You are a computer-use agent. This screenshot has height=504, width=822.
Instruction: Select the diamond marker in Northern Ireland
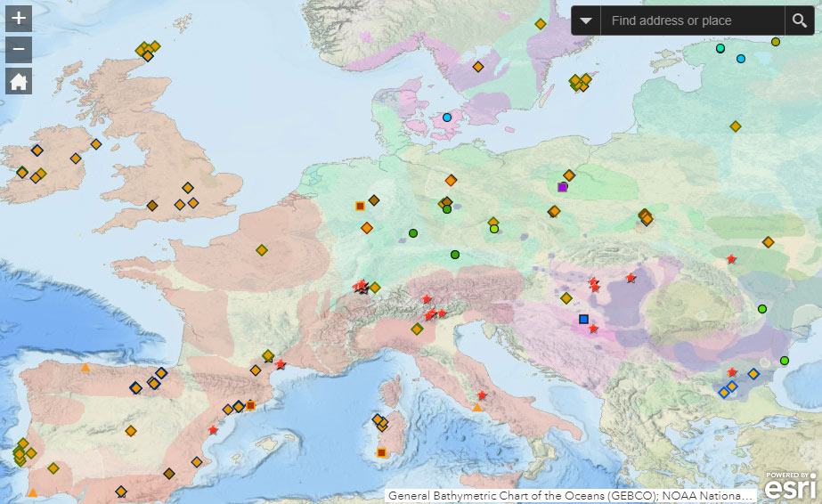pos(96,144)
